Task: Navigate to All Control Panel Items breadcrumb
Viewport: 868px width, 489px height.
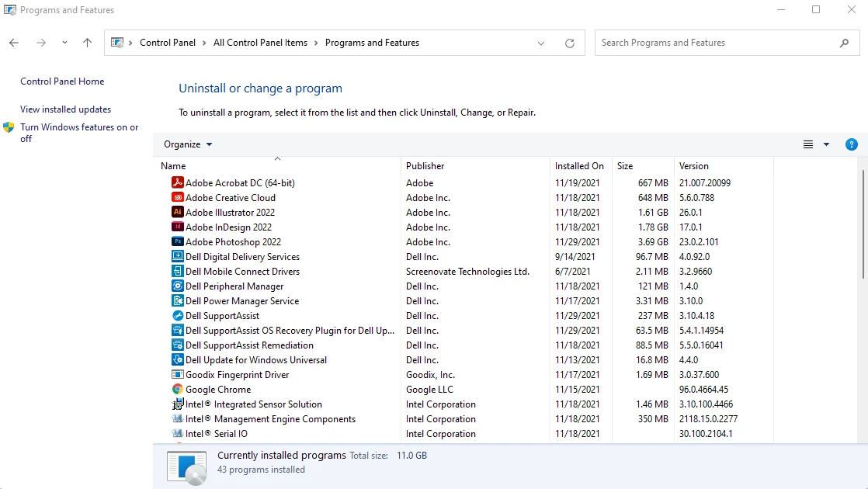Action: 260,43
